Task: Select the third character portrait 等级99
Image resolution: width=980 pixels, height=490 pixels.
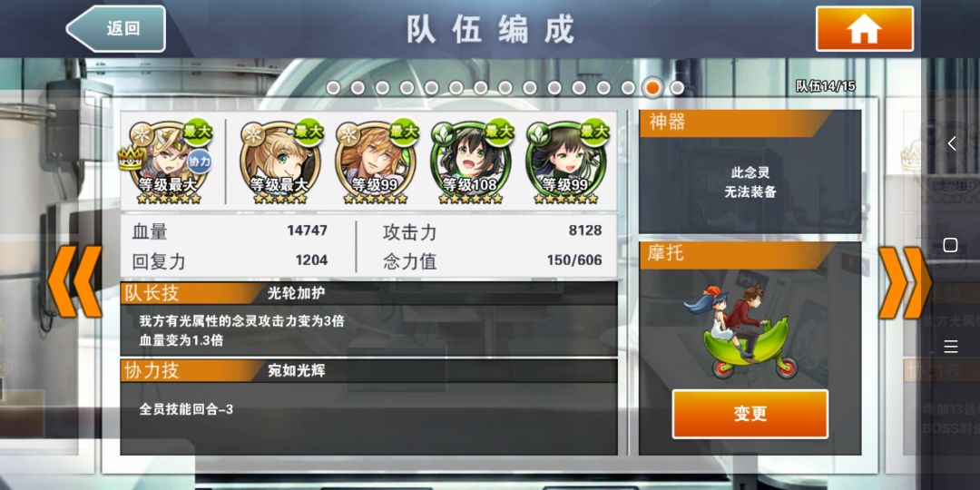Action: 375,160
